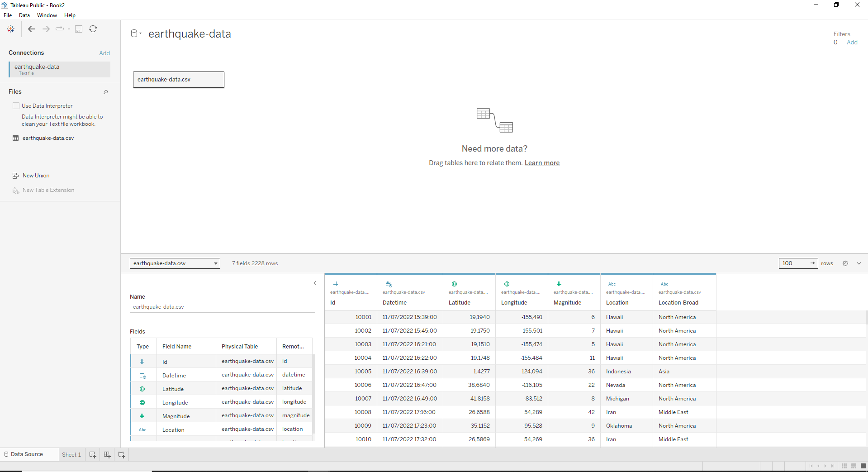This screenshot has width=868, height=472.
Task: Click the Datetime column header
Action: (394, 303)
